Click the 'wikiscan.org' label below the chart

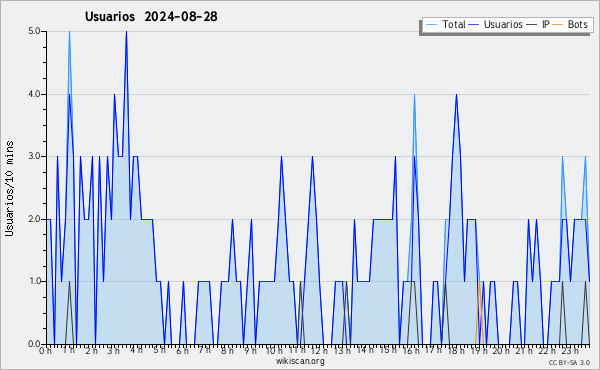coord(300,361)
